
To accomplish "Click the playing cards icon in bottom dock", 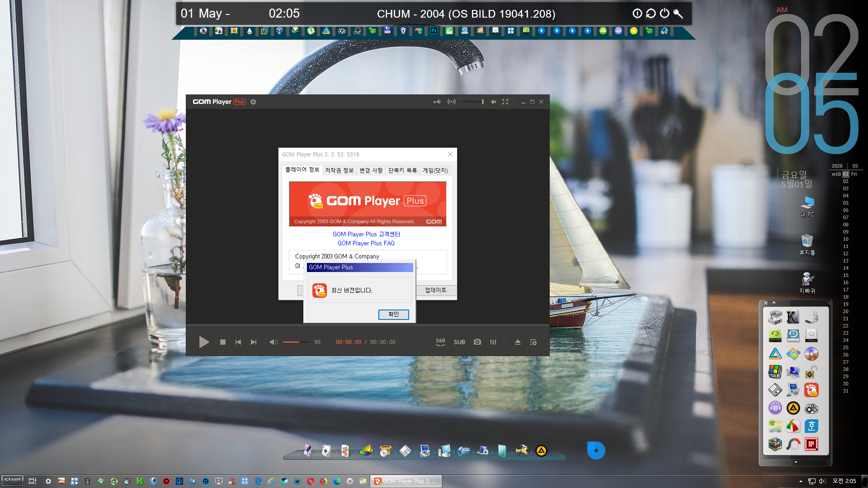I will pyautogui.click(x=326, y=450).
